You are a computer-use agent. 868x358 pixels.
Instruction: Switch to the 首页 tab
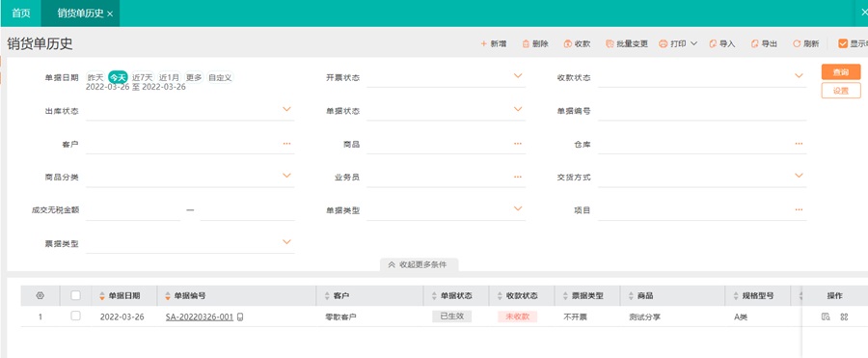[x=21, y=14]
